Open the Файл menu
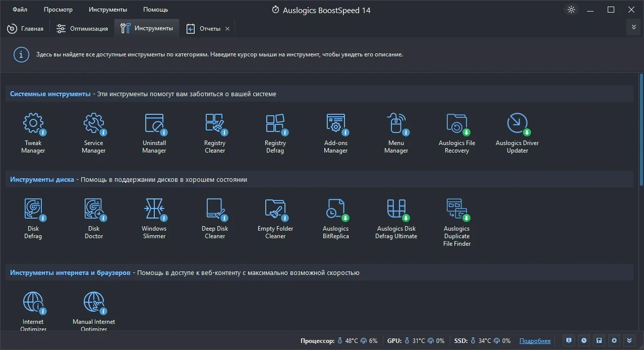The image size is (644, 350). tap(20, 10)
